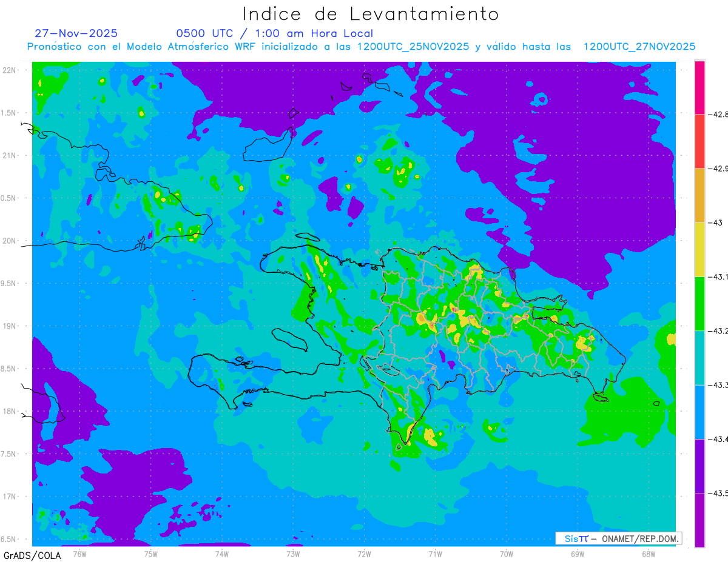The height and width of the screenshot is (562, 728).
Task: Click the "68W" longitude label
Action: [649, 554]
